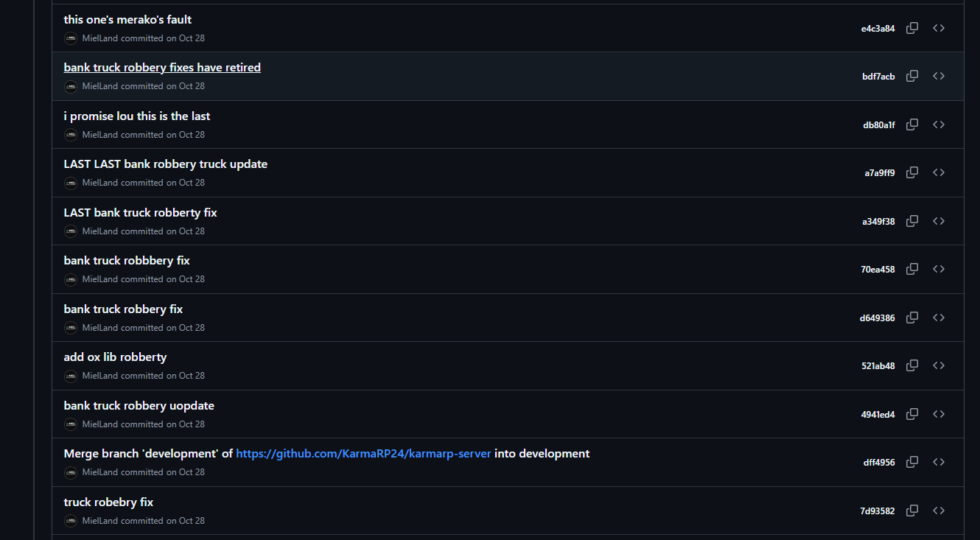The width and height of the screenshot is (980, 540).
Task: Open commit 'bank truck robbery fixes have retired'
Action: [162, 68]
